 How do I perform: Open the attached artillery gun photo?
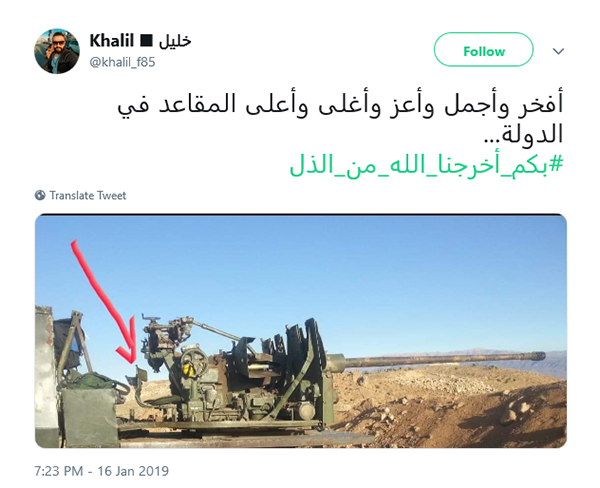pos(301,331)
